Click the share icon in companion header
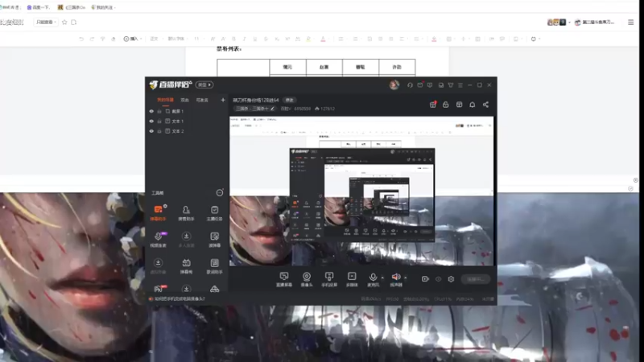Viewport: 644px width, 362px height. 486,105
